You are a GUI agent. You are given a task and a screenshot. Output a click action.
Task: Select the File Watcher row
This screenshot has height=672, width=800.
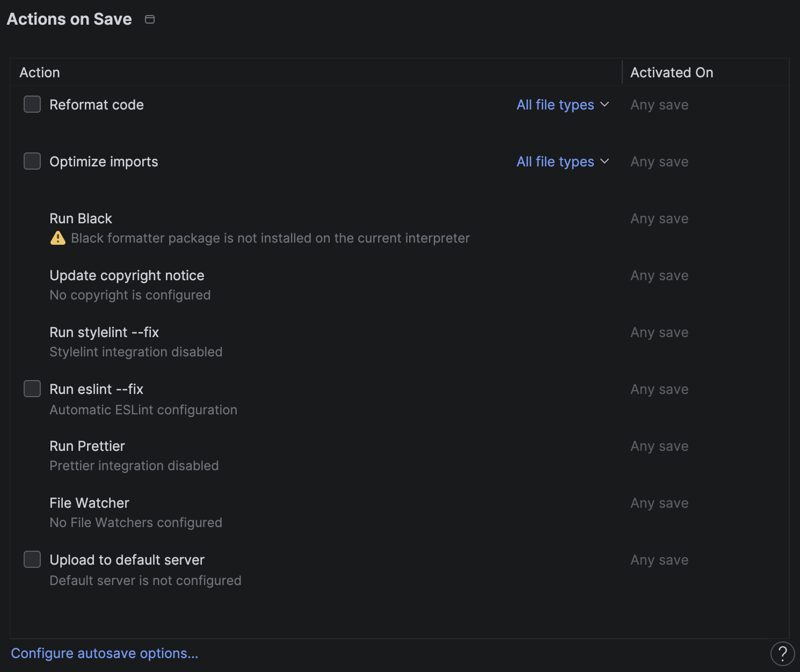click(x=89, y=503)
